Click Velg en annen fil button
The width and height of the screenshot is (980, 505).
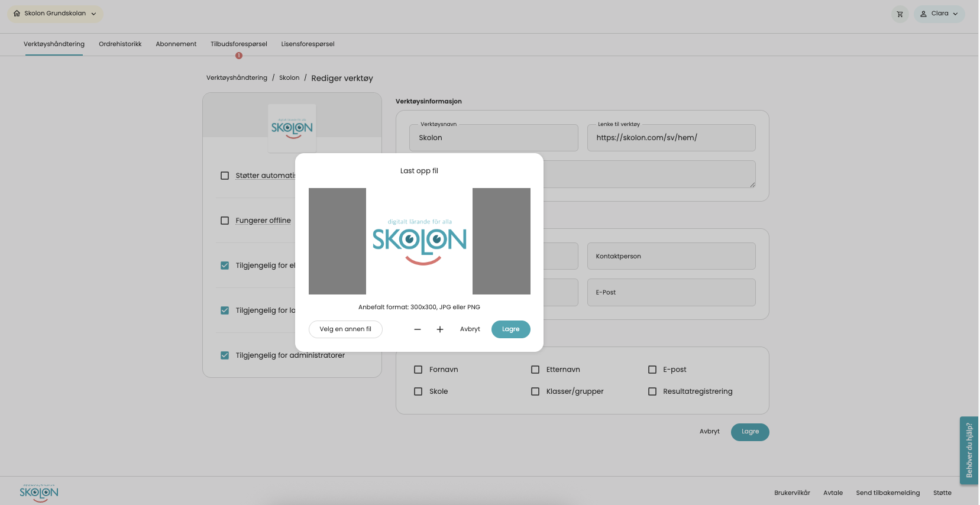345,329
